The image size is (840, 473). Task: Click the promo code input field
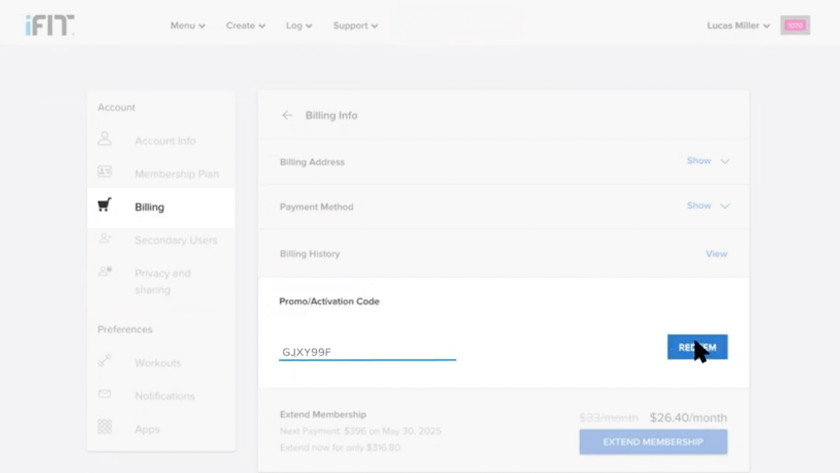[x=367, y=352]
